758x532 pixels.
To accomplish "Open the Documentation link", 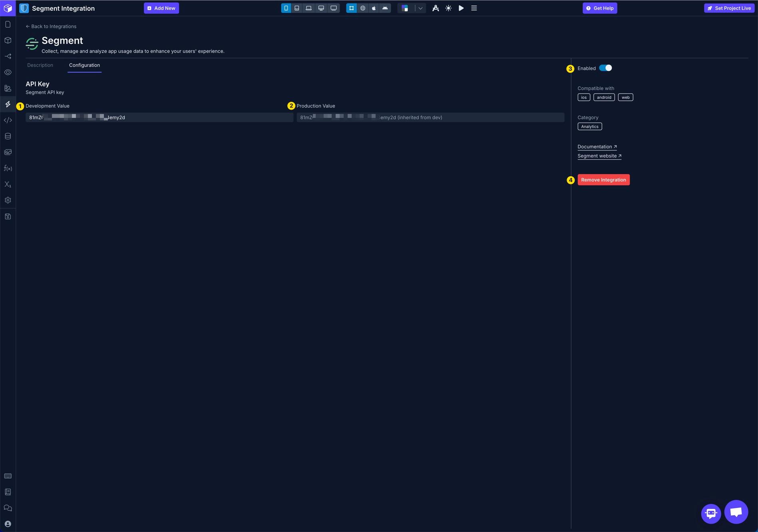I will tap(597, 147).
